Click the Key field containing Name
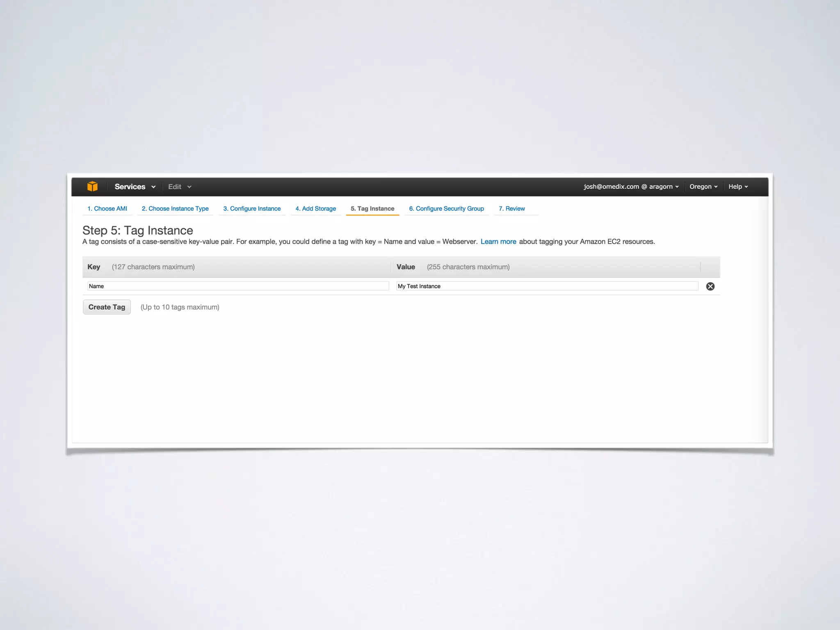 click(238, 286)
